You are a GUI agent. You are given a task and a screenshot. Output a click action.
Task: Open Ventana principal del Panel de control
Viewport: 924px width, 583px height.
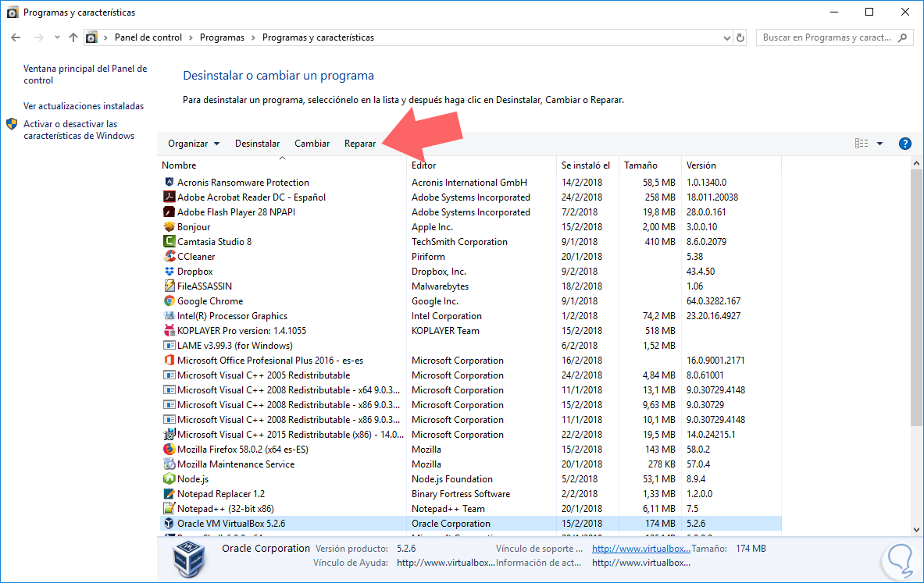85,74
